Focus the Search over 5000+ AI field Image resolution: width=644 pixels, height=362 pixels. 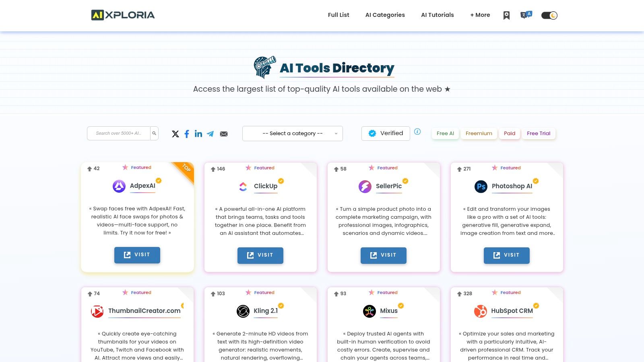(x=119, y=133)
